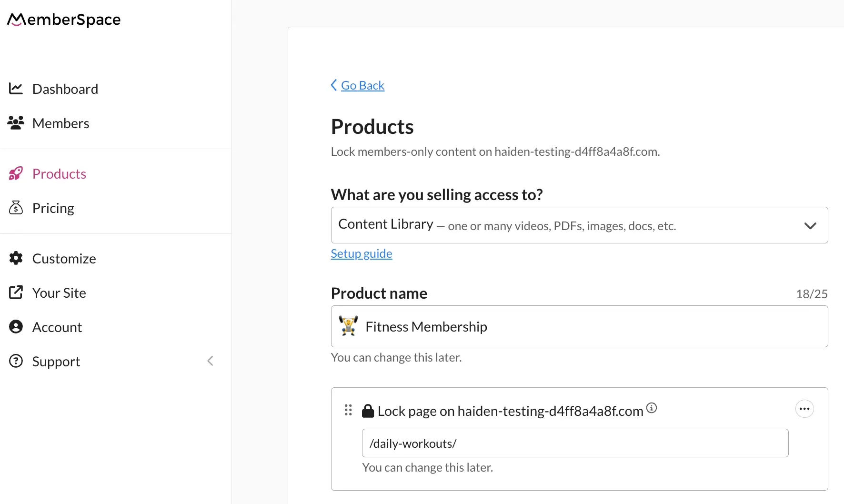Viewport: 844px width, 504px height.
Task: Click the Dashboard chart icon
Action: tap(16, 89)
